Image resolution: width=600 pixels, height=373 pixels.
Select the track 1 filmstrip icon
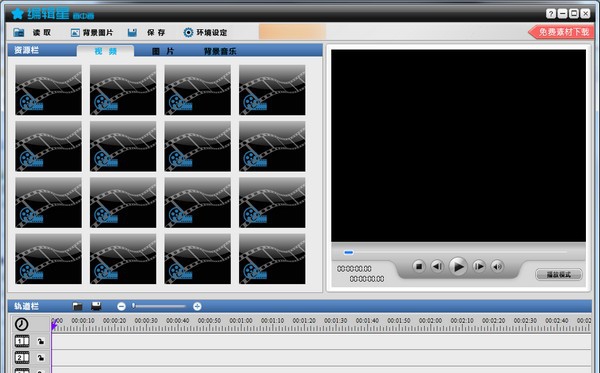coord(22,341)
